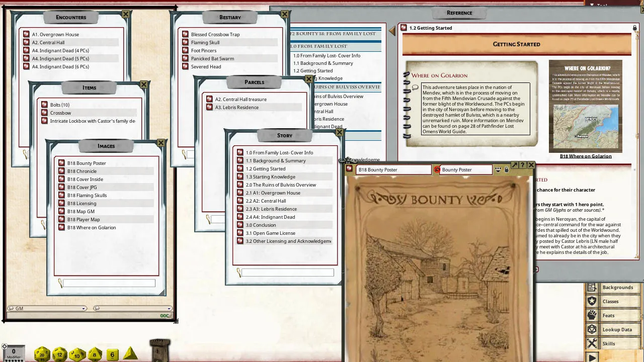Click the Classes shield star icon
The width and height of the screenshot is (644, 362).
592,301
